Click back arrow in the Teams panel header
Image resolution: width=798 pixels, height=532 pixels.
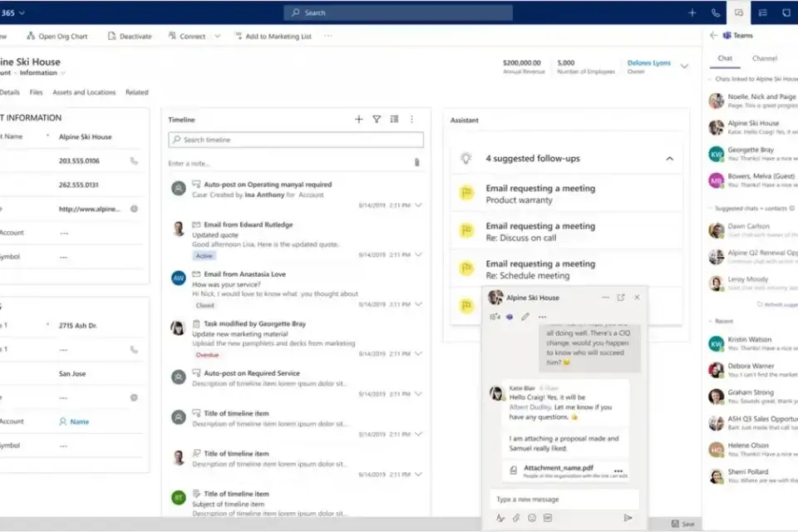click(713, 36)
